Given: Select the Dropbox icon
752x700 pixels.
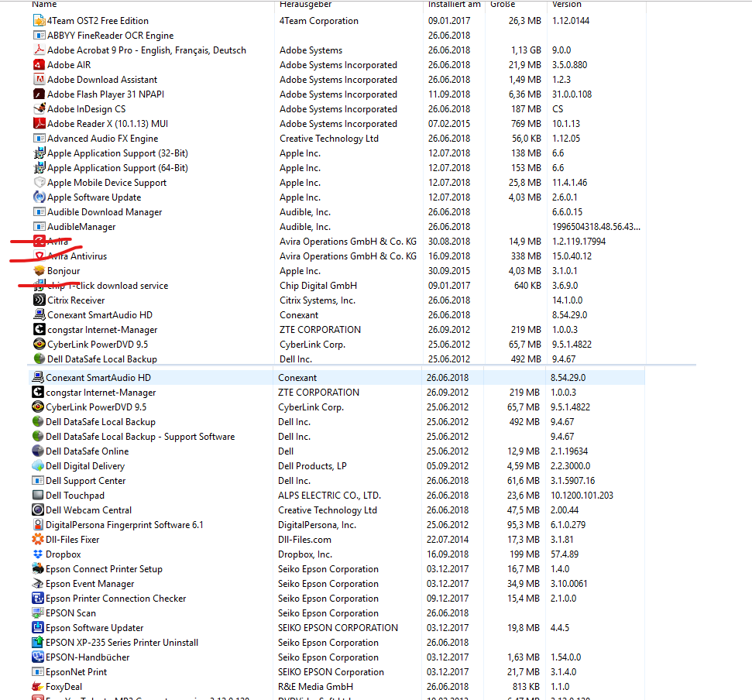Looking at the screenshot, I should [38, 554].
